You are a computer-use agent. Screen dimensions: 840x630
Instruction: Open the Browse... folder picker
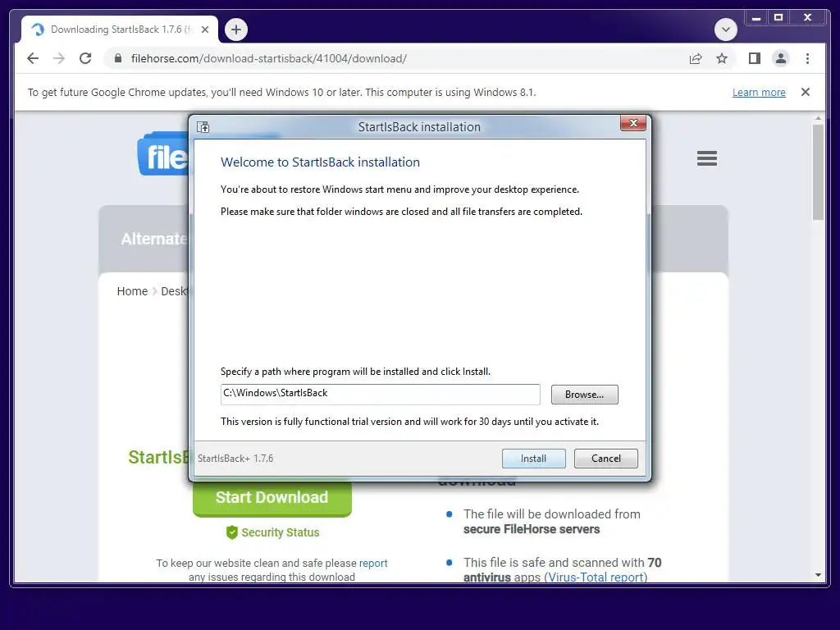coord(584,395)
